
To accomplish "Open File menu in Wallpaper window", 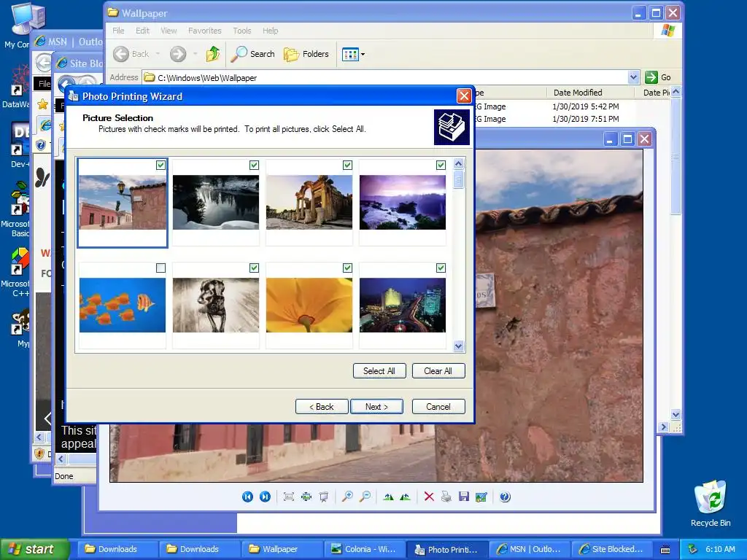I will 118,31.
